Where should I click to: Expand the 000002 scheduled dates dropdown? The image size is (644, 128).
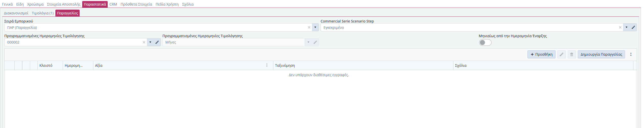click(150, 42)
